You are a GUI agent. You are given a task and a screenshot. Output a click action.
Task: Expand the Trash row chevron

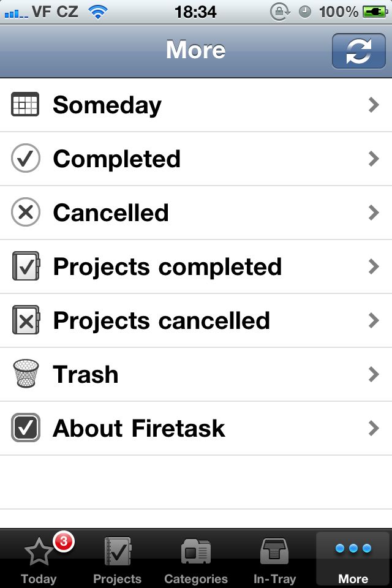click(373, 374)
